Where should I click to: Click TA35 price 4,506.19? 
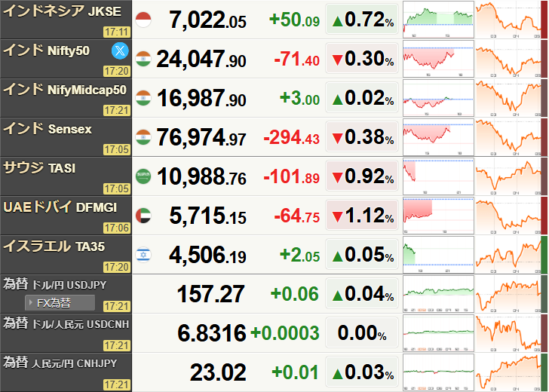click(x=207, y=255)
